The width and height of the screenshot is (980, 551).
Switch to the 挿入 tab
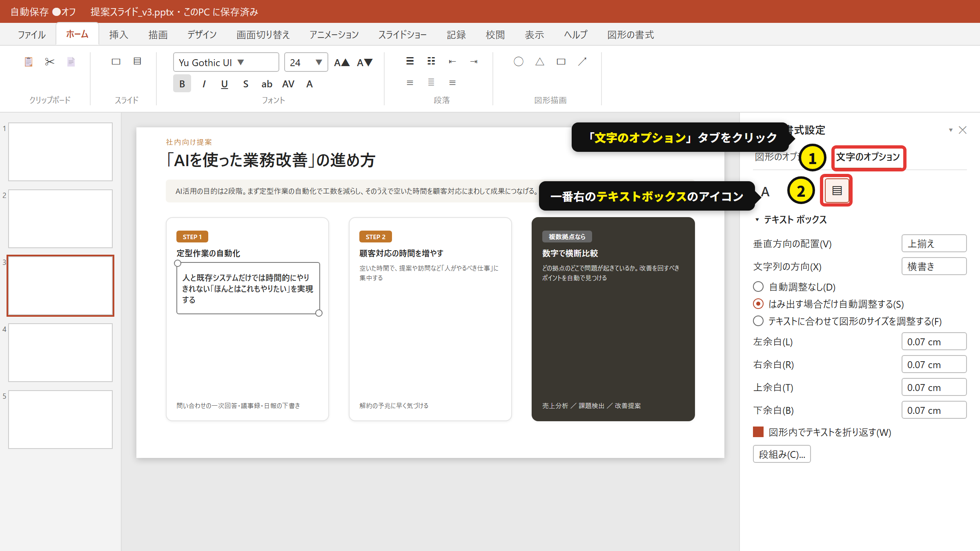pyautogui.click(x=119, y=35)
